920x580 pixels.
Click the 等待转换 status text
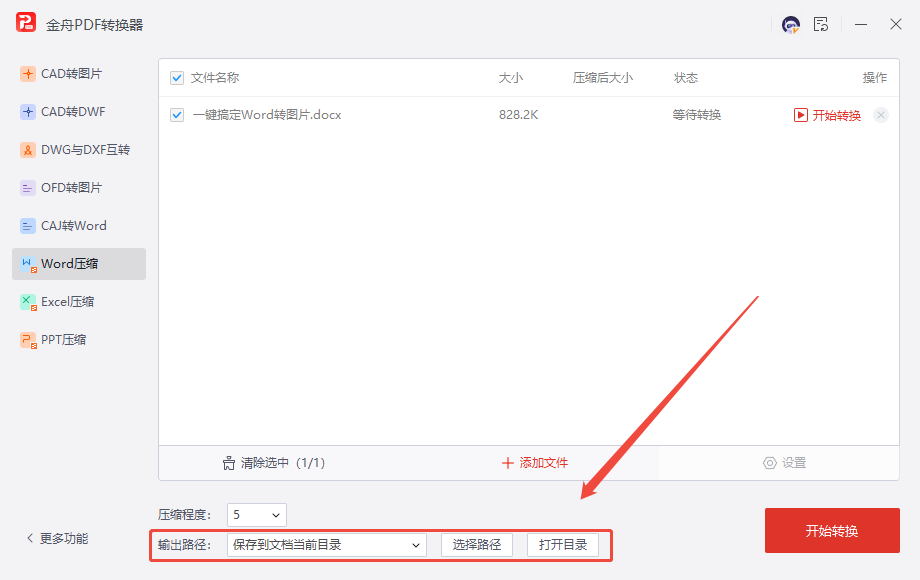tap(696, 115)
